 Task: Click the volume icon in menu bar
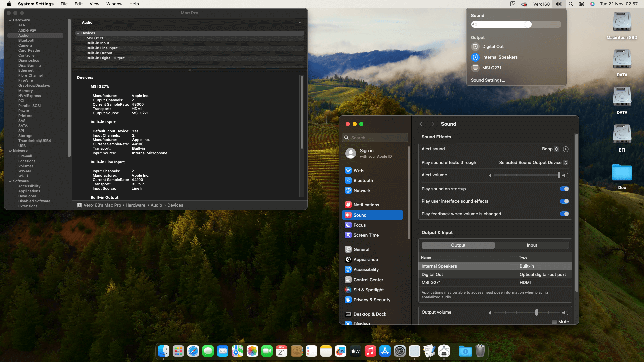(558, 4)
